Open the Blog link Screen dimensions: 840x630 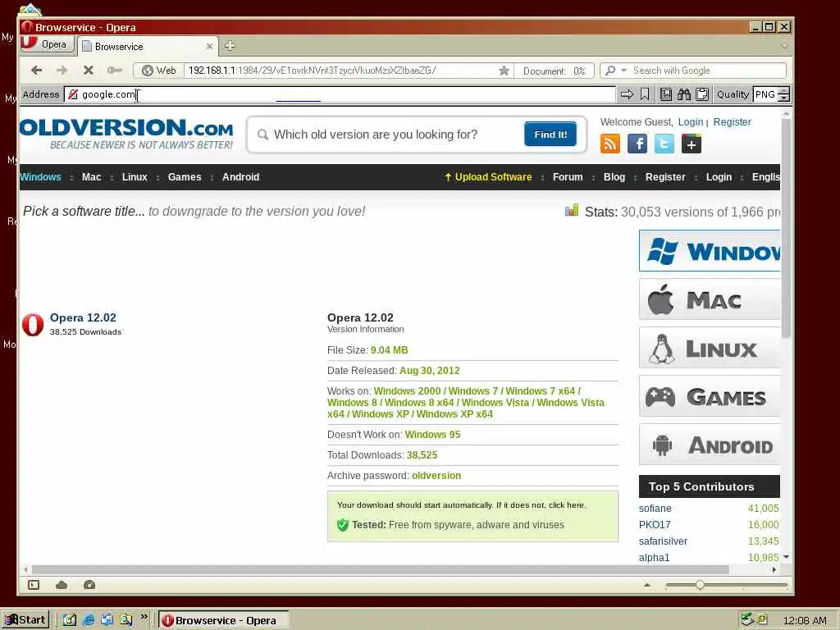[614, 177]
